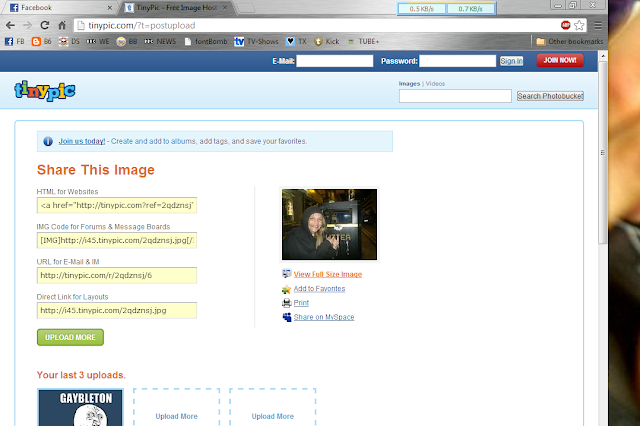640x426 pixels.
Task: Open the DS bookmark
Action: point(69,41)
